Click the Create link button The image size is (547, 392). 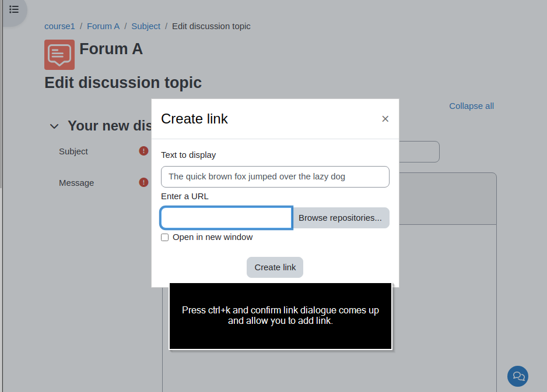point(275,267)
